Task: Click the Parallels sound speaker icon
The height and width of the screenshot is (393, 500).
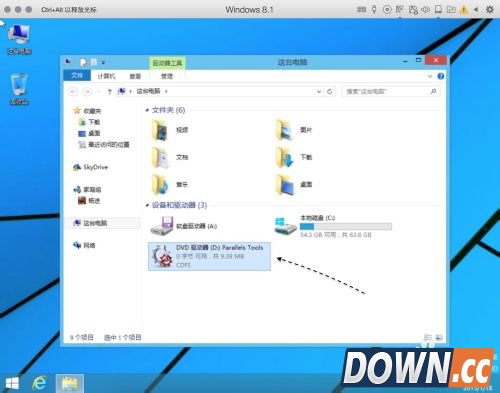Action: 425,10
